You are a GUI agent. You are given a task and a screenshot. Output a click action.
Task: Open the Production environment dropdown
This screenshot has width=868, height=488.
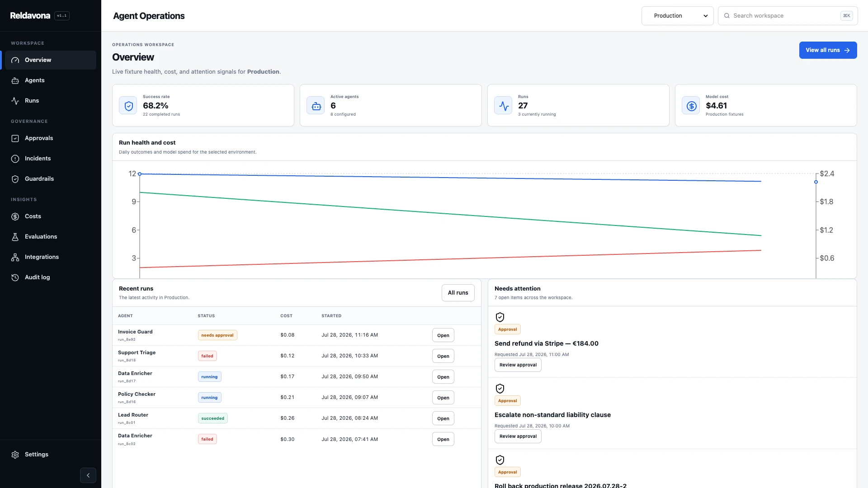click(x=677, y=16)
